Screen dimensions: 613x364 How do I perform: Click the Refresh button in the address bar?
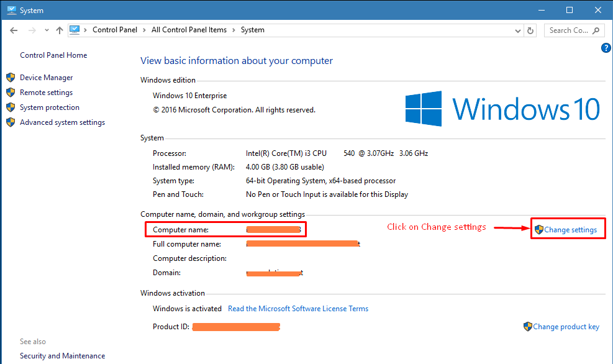[530, 30]
